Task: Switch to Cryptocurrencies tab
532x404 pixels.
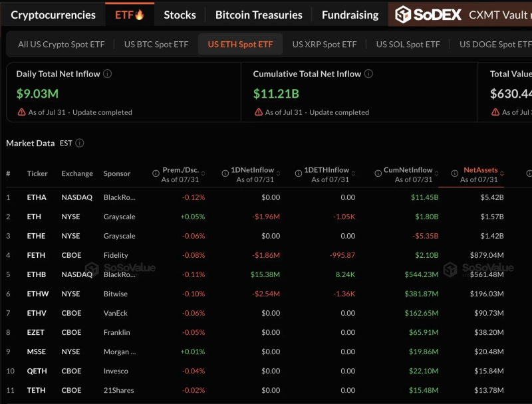Action: click(53, 15)
